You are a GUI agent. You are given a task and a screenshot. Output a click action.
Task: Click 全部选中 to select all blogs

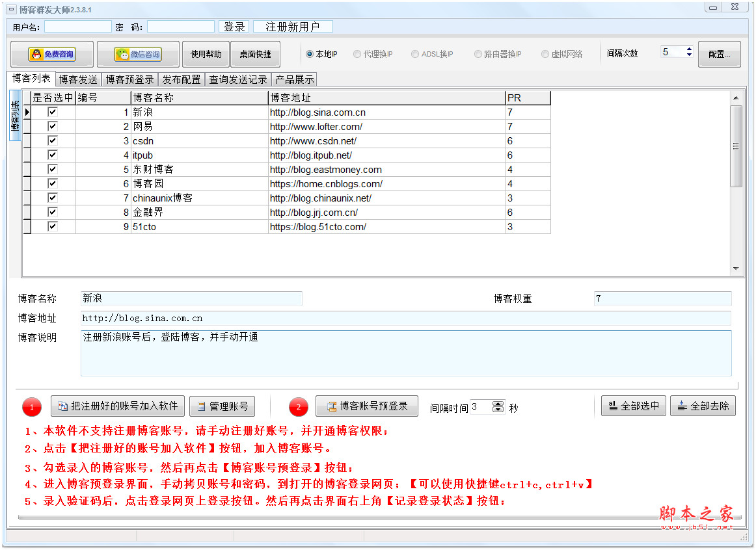(634, 406)
